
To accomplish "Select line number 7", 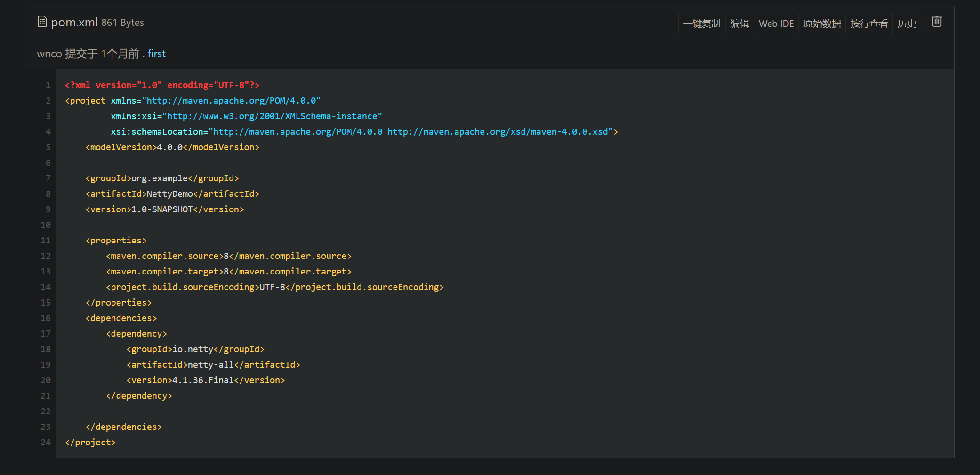I will click(x=48, y=178).
